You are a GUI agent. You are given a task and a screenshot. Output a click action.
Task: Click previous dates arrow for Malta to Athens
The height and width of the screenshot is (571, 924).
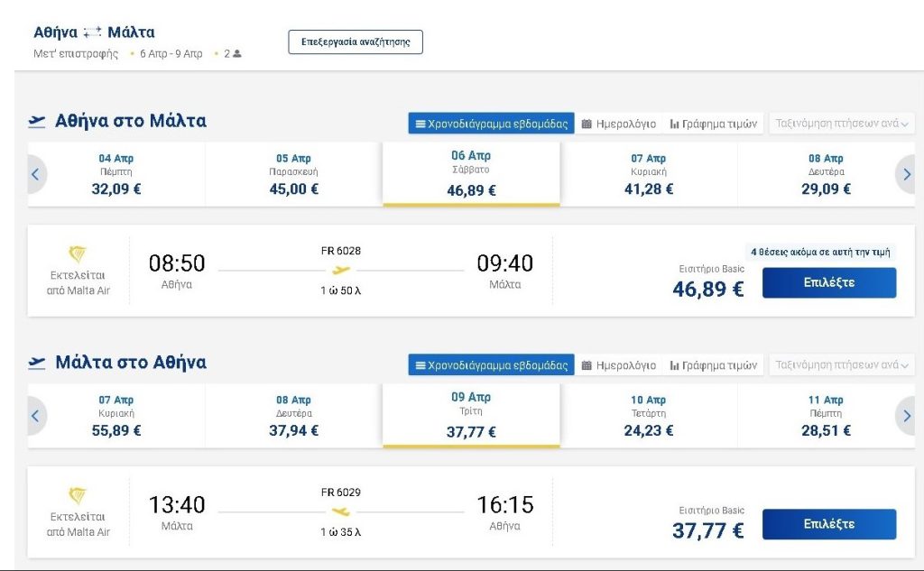35,416
